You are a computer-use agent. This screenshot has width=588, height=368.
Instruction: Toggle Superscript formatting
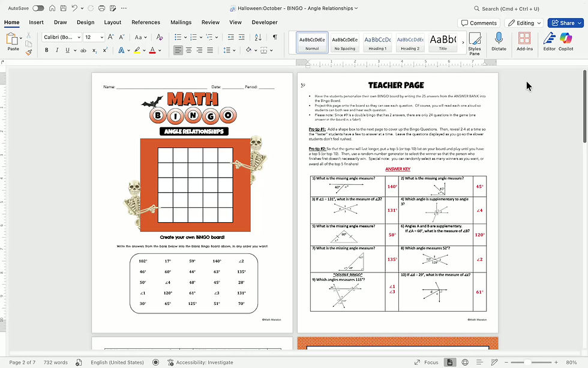click(x=106, y=50)
